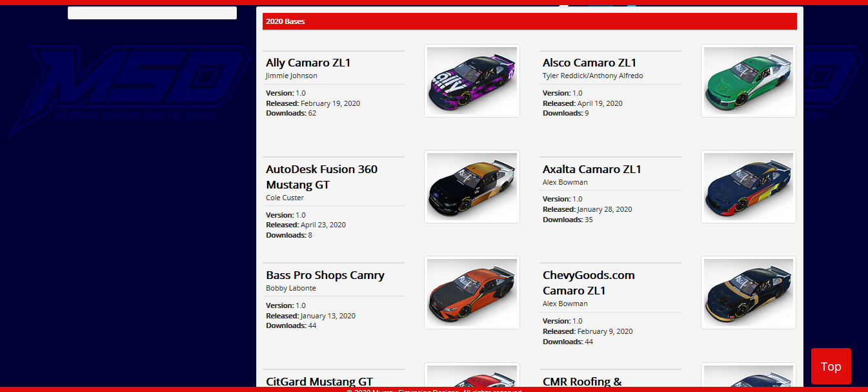This screenshot has height=392, width=868.
Task: Jump back with the Top button
Action: pyautogui.click(x=831, y=366)
